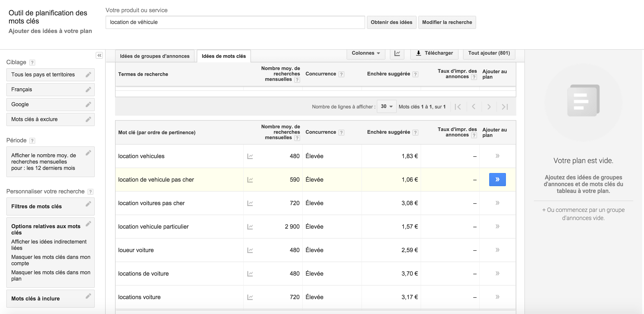
Task: Click the pencil icon for Mots clés à inclure
Action: 88,296
